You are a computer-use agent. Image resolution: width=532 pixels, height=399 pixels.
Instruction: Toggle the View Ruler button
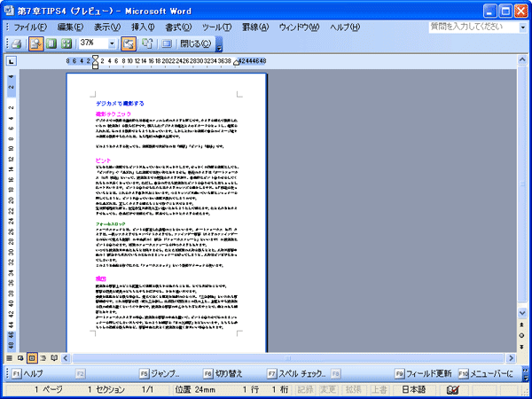(129, 43)
